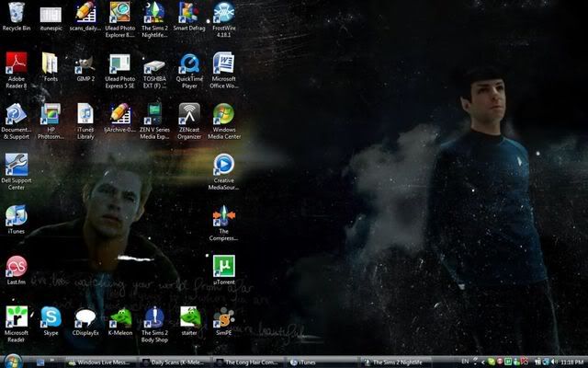Open The Compressorizer shortcut

[224, 224]
